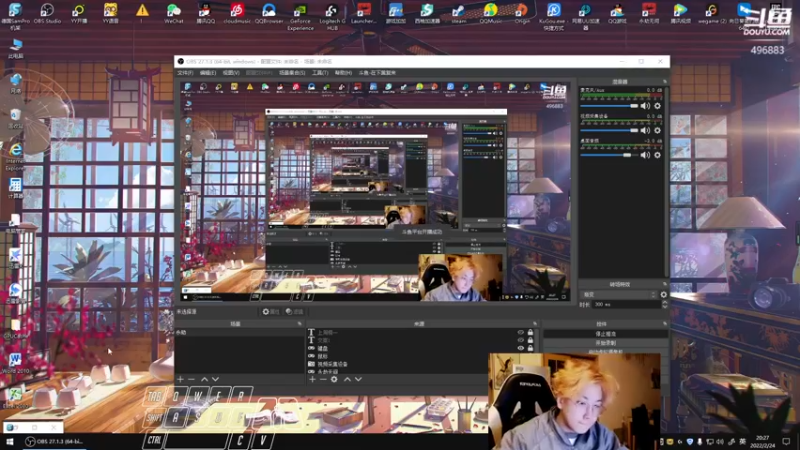Move the selected source up
Viewport: 800px width, 450px height.
[x=347, y=379]
